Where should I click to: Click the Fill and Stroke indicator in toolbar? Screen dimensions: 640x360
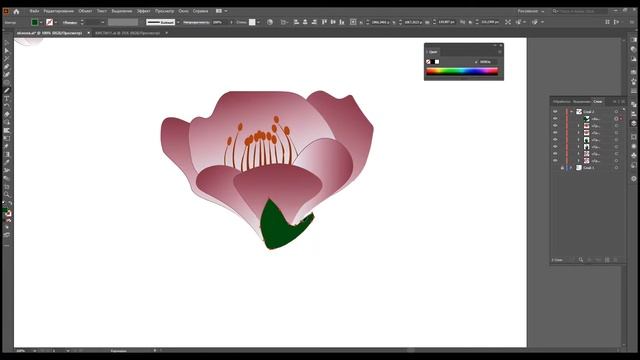point(7,211)
